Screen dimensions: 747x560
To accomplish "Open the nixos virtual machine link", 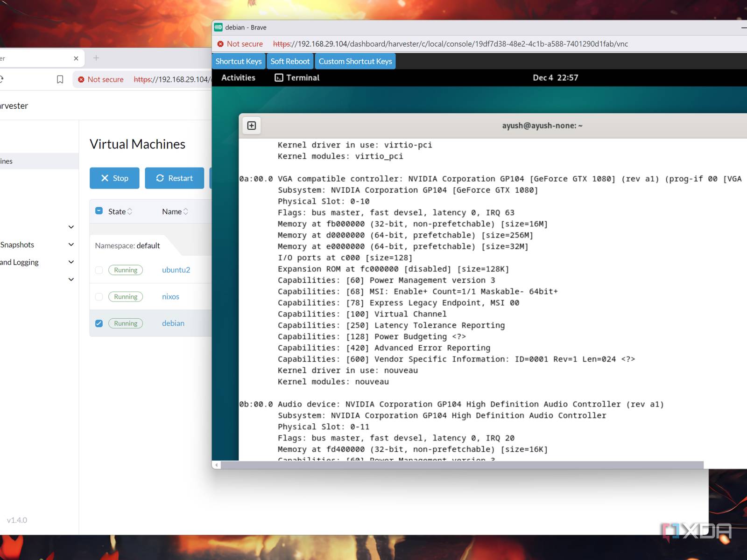I will click(x=170, y=297).
